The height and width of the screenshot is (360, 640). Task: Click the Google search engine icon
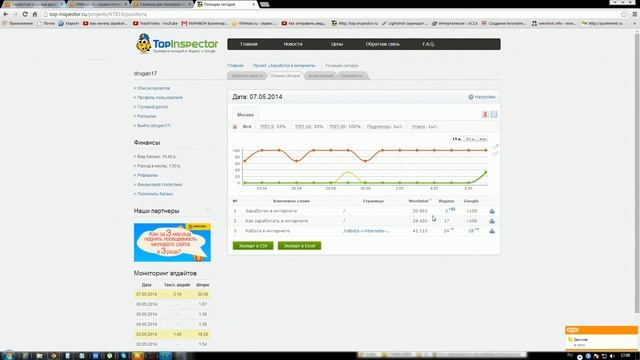494,115
